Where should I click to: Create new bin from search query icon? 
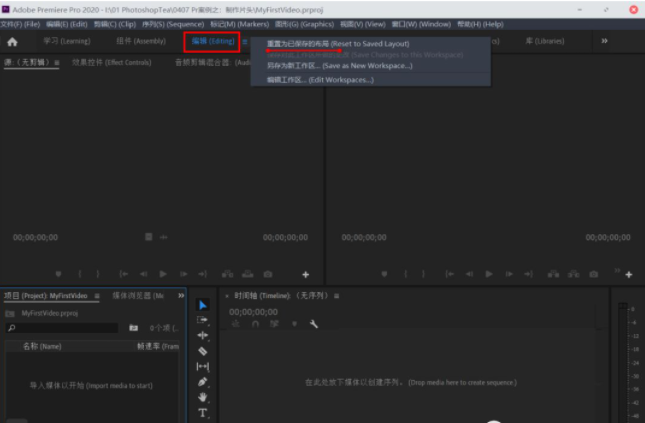click(134, 328)
